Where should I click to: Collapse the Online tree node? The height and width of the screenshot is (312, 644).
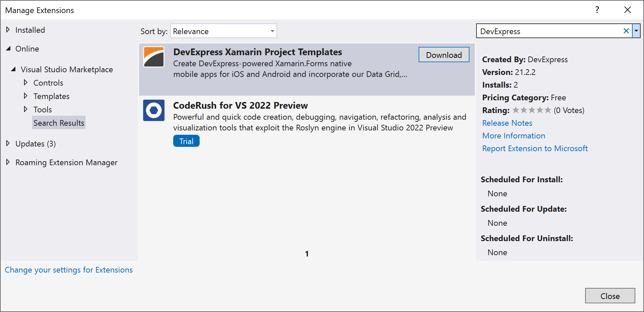pyautogui.click(x=8, y=48)
